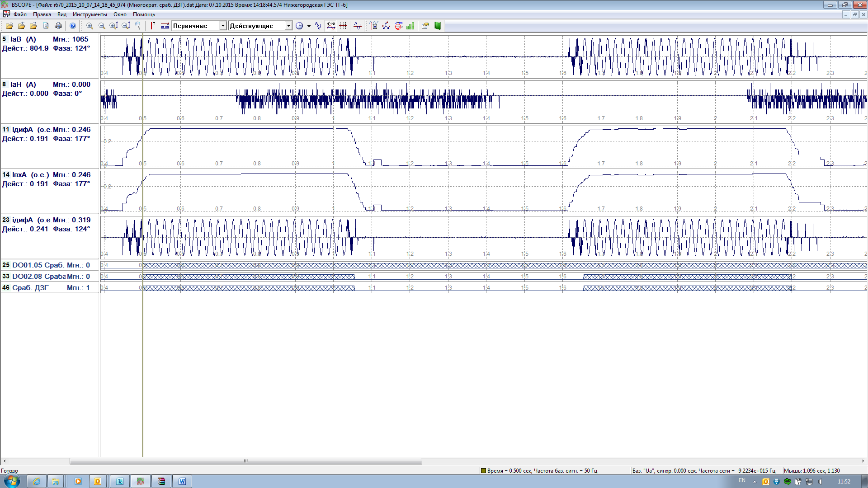
Task: Click the zoom in magnifier icon
Action: pos(90,26)
